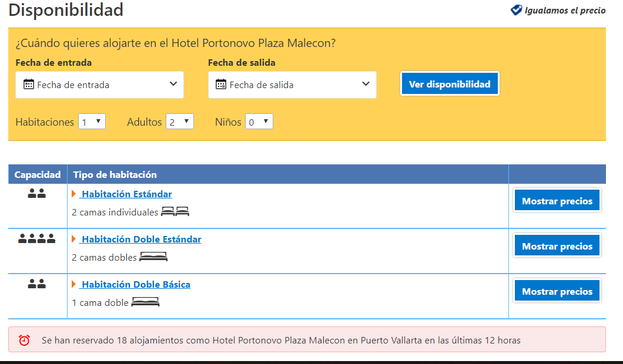This screenshot has width=623, height=364.
Task: Click bed icon beside 1 cama doble
Action: coord(145,302)
